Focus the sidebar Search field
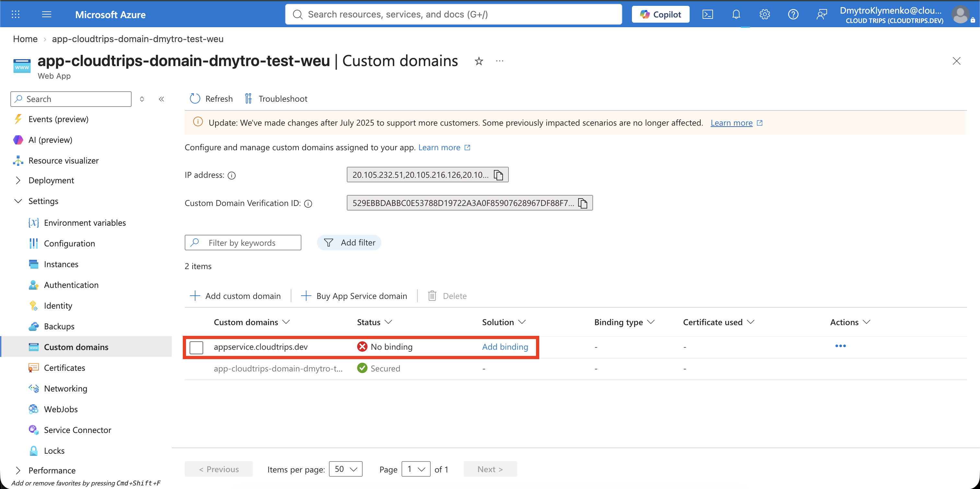Image resolution: width=980 pixels, height=489 pixels. click(71, 99)
